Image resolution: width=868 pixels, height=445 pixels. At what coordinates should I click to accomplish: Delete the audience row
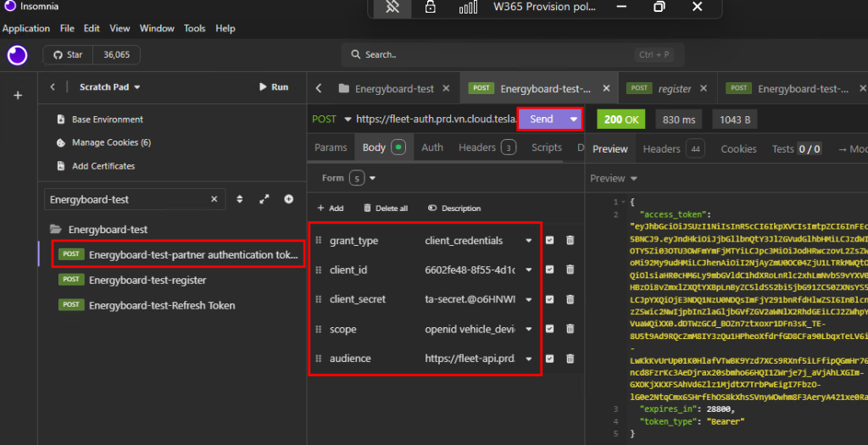(x=570, y=359)
